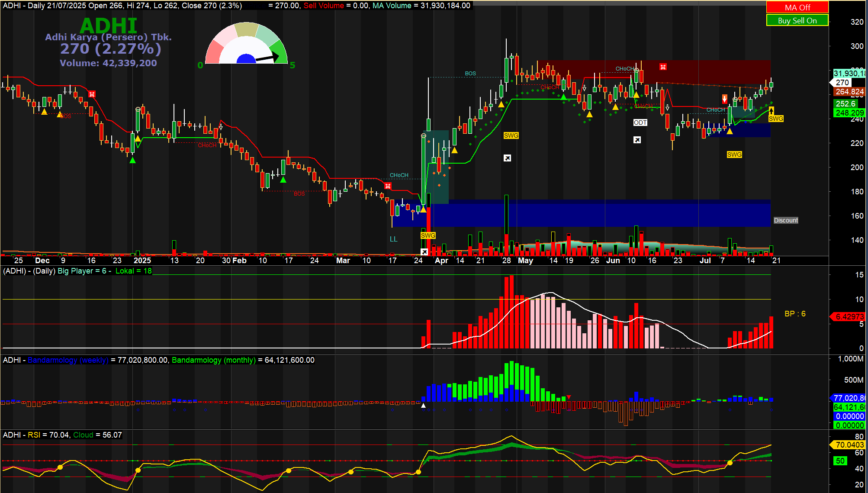Click the green triangle marker in mid-May
Image resolution: width=868 pixels, height=493 pixels.
click(x=563, y=97)
